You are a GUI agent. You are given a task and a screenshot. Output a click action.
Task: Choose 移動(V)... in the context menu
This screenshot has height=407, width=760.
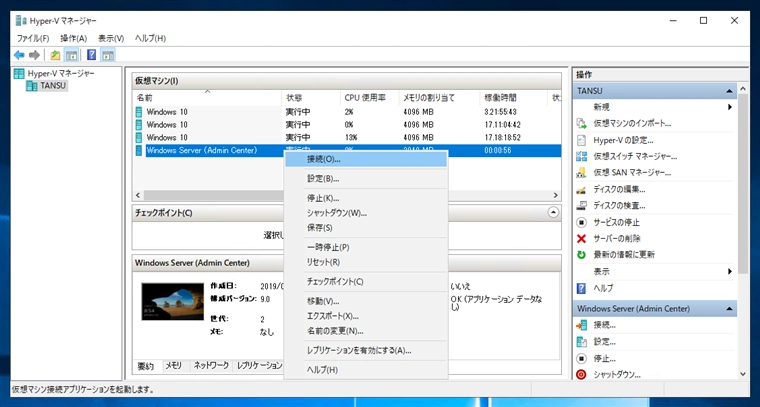366,301
